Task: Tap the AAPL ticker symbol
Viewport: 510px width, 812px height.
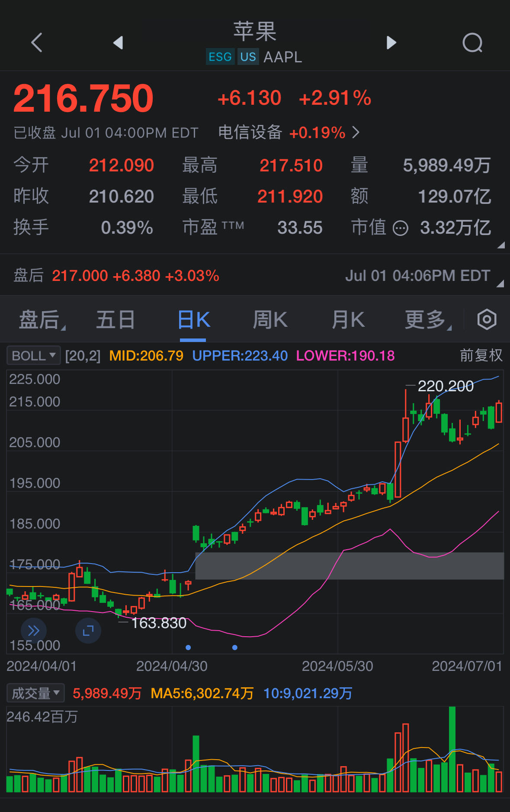Action: [283, 57]
